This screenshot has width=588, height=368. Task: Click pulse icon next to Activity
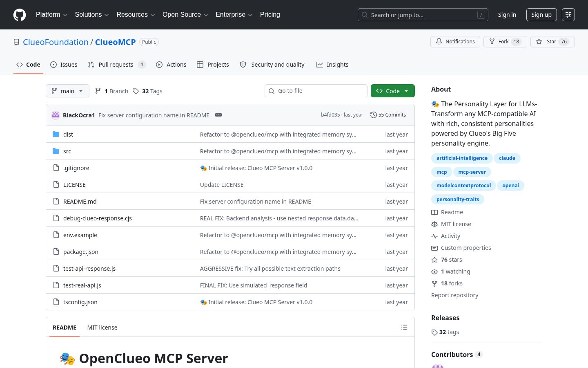point(434,236)
